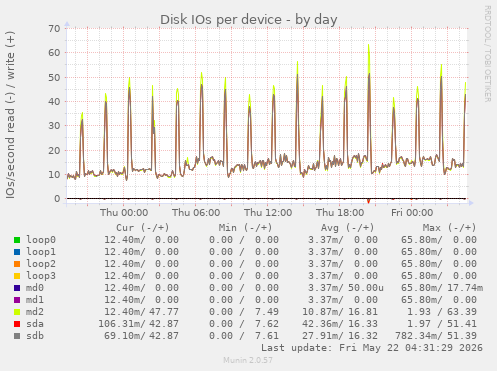Viewport: 497px width, 371px height.
Task: Click the 'Last update: Fri May 22 04:31:29 2026' line
Action: [372, 348]
